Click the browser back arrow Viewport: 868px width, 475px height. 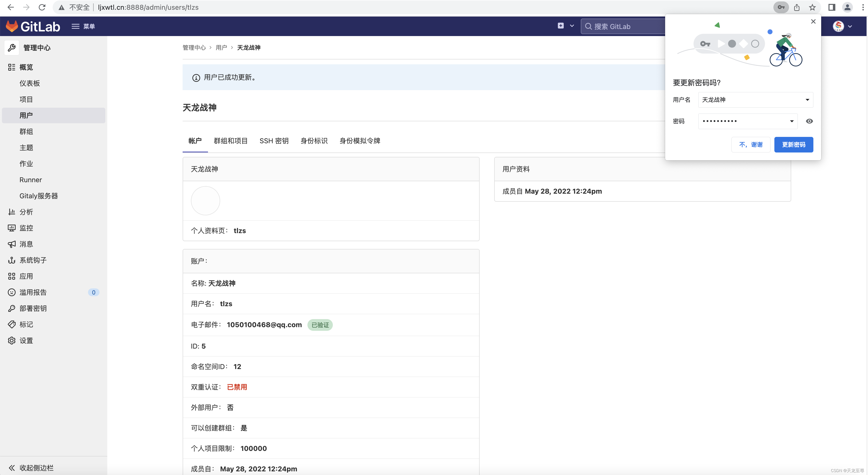click(10, 7)
